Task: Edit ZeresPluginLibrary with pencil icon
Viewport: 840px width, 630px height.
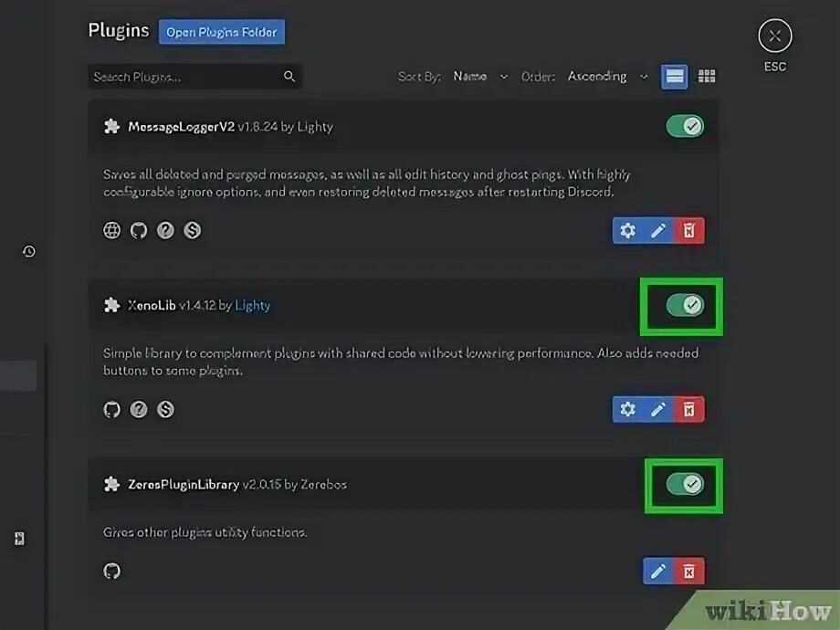Action: (x=658, y=571)
